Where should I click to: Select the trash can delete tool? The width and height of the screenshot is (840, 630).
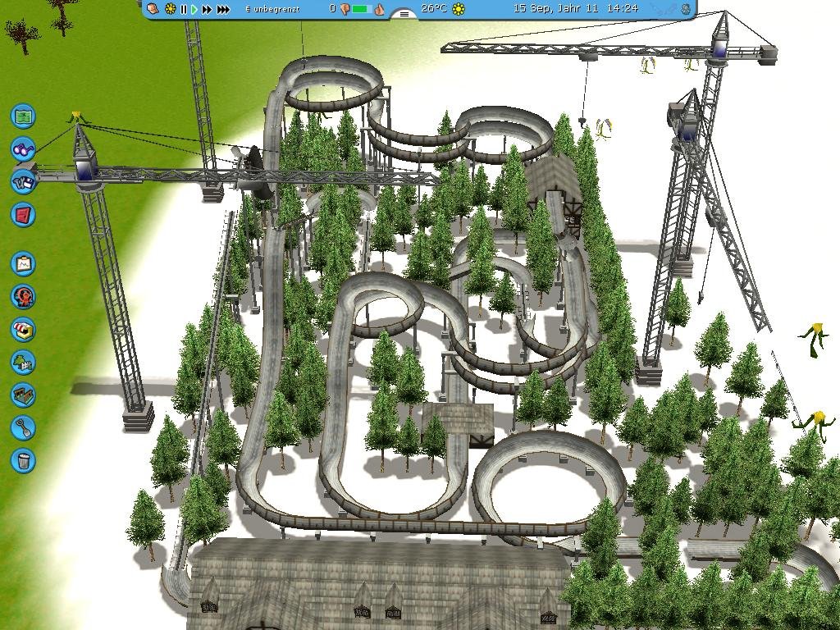pos(23,460)
